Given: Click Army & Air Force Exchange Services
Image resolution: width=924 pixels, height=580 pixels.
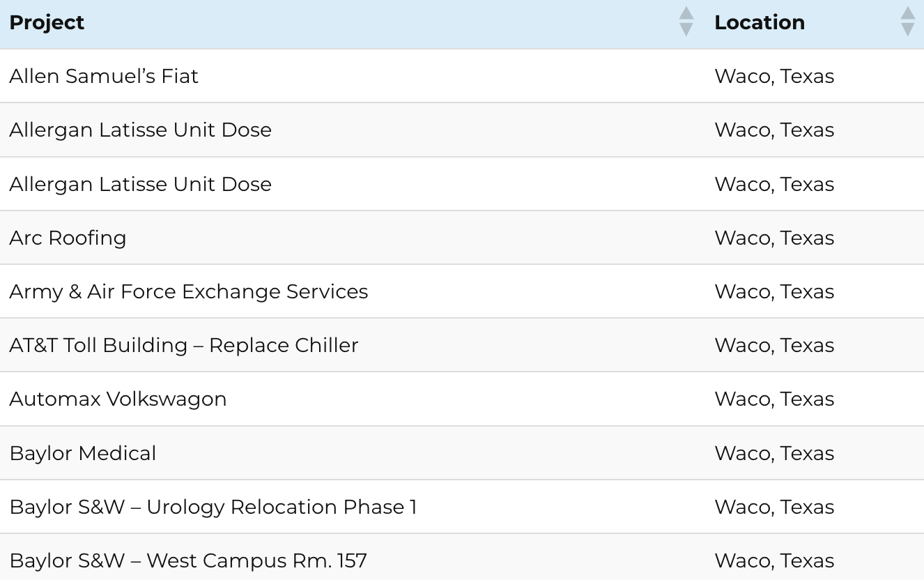Looking at the screenshot, I should click(188, 291).
